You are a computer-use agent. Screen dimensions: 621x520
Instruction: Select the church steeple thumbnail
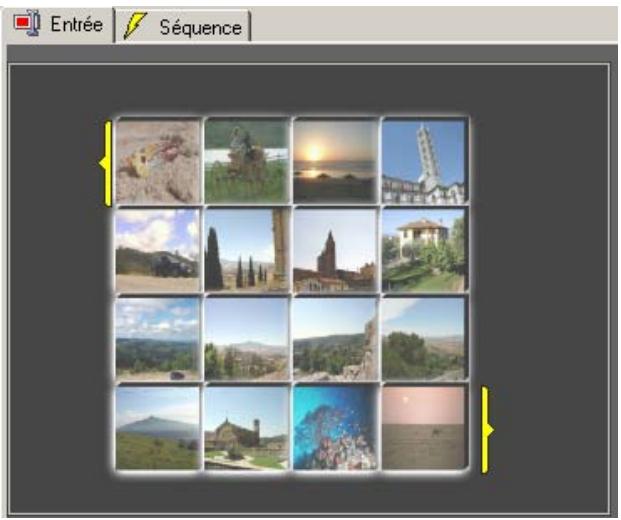click(335, 250)
